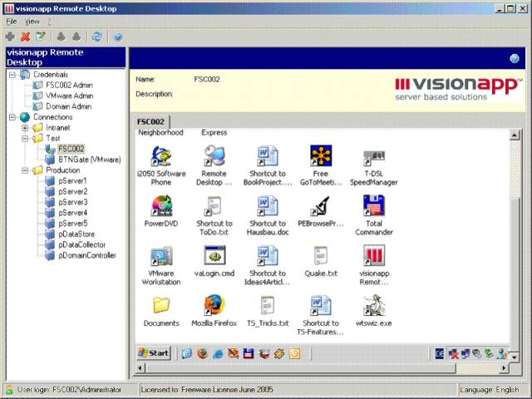Viewport: 532px width, 399px height.
Task: Click the VMware Workstation icon
Action: click(x=161, y=255)
